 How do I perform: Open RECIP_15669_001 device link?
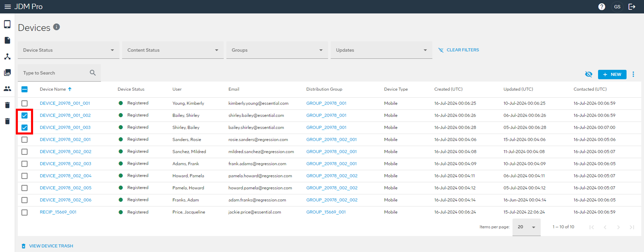point(58,212)
